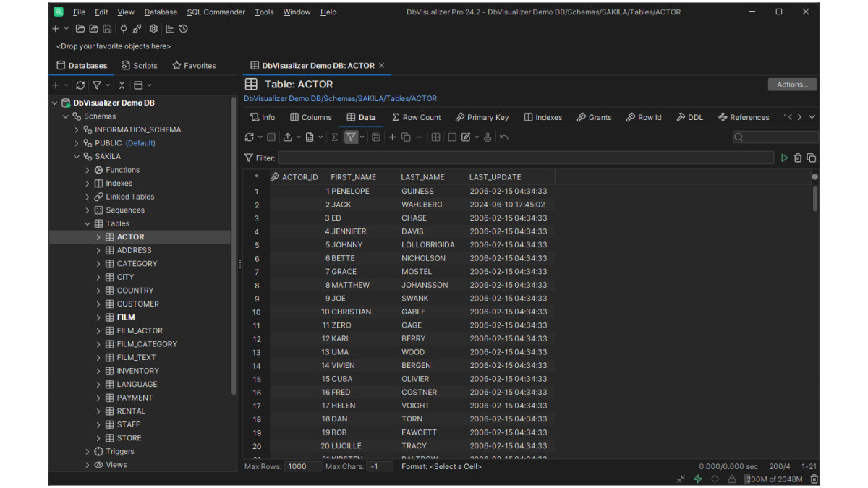Toggle the square checkbox before edit-cell icon
The image size is (868, 488).
452,137
